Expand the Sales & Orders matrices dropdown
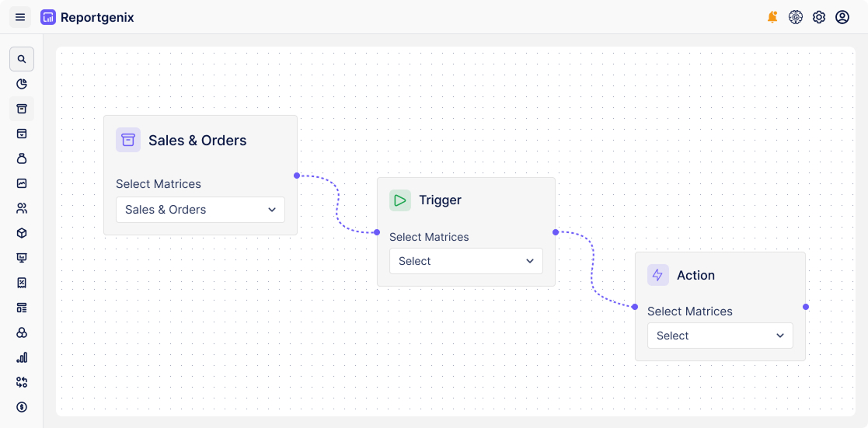868x428 pixels. tap(200, 210)
